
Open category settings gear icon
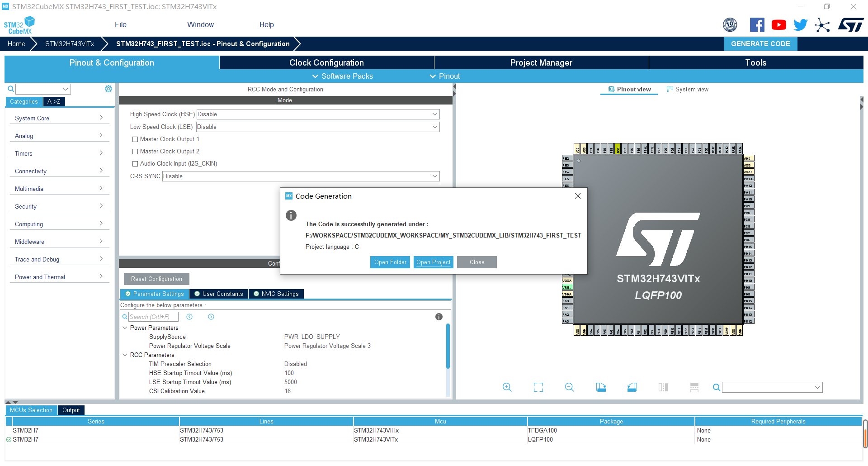pyautogui.click(x=108, y=89)
